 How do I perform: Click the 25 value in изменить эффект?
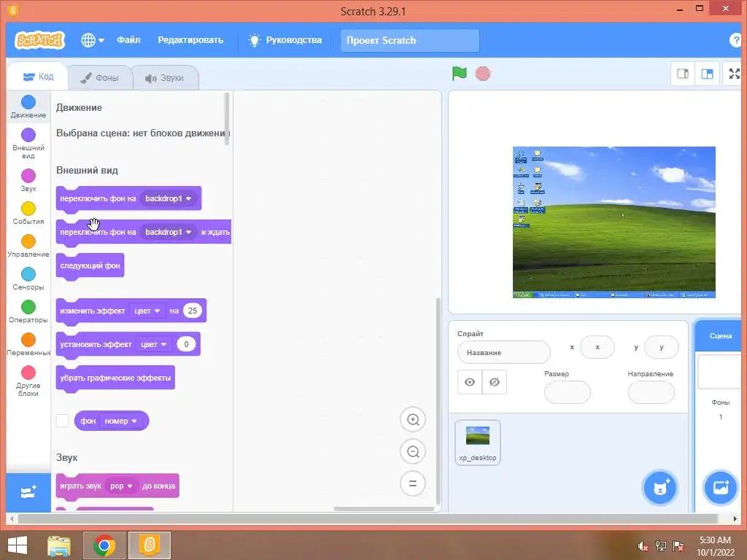(193, 311)
